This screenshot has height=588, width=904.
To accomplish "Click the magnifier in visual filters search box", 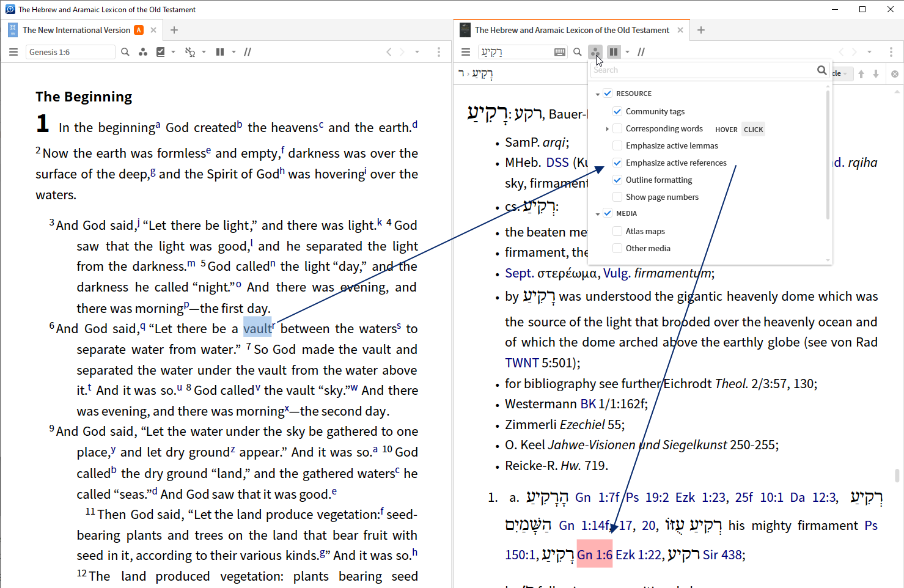I will pos(822,70).
